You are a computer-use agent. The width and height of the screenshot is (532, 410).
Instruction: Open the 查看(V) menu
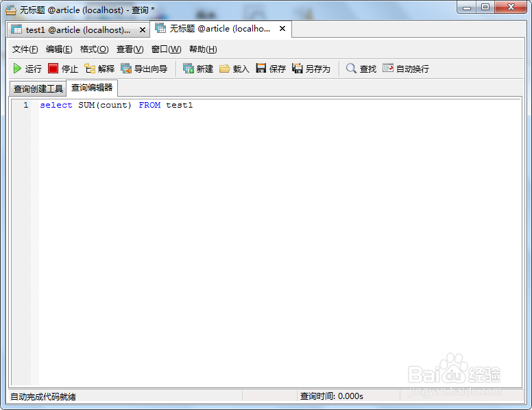[x=130, y=49]
